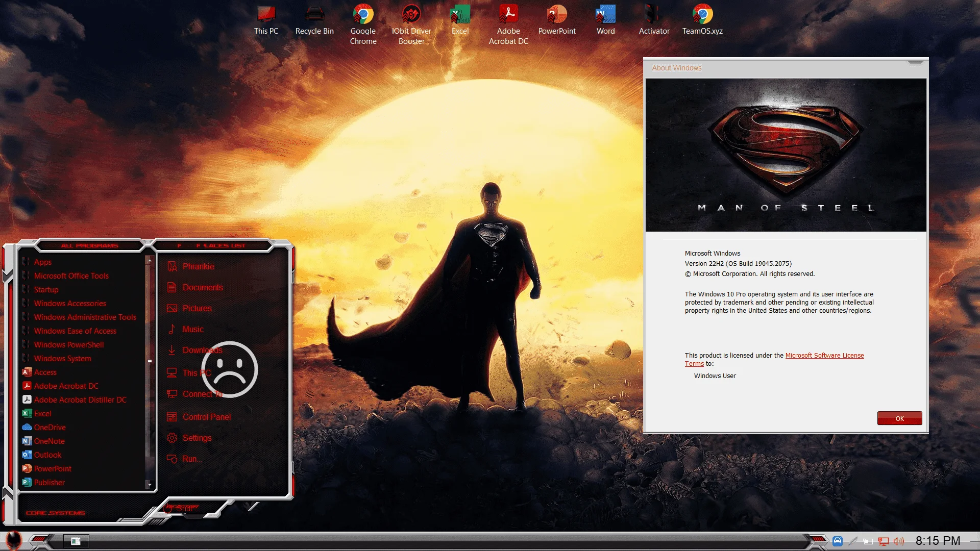The height and width of the screenshot is (551, 980).
Task: Click the Start orb on the taskbar
Action: (13, 541)
